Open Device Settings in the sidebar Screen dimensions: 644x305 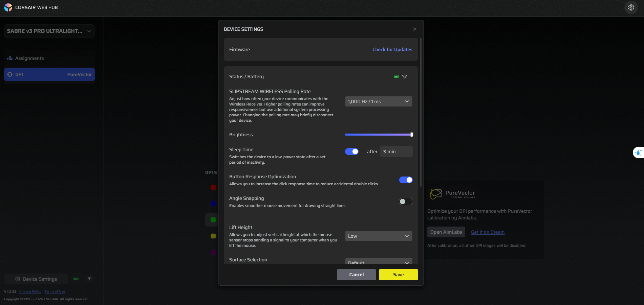coord(36,279)
